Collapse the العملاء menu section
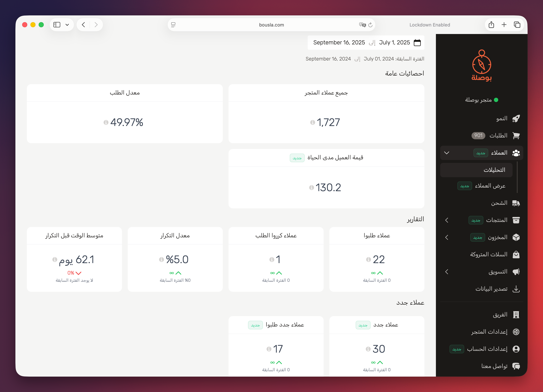 click(446, 153)
